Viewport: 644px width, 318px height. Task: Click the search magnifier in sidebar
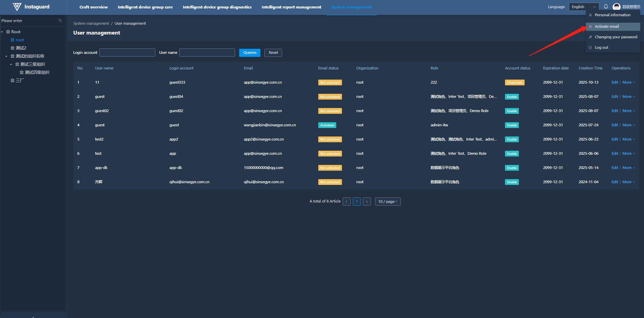click(x=60, y=21)
